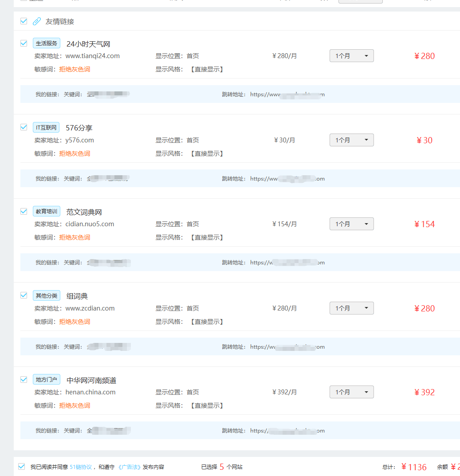The height and width of the screenshot is (476, 460).
Task: Click the ¥30/月 price for 576分享
Action: (x=284, y=140)
